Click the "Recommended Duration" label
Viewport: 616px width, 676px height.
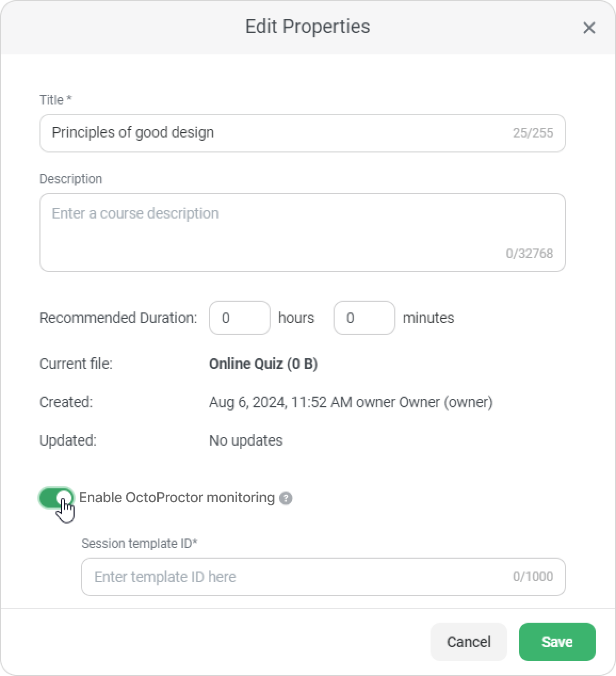[118, 318]
